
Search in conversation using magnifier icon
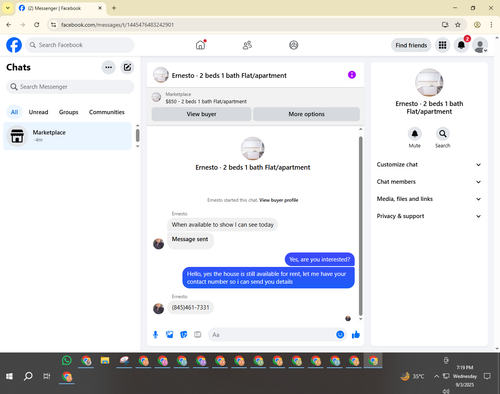[443, 134]
